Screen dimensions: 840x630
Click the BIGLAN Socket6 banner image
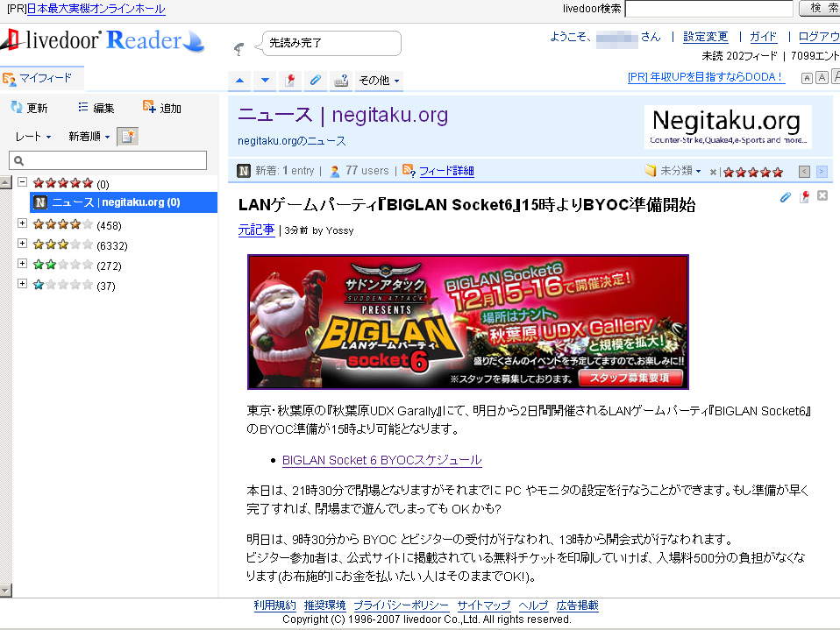[x=467, y=322]
